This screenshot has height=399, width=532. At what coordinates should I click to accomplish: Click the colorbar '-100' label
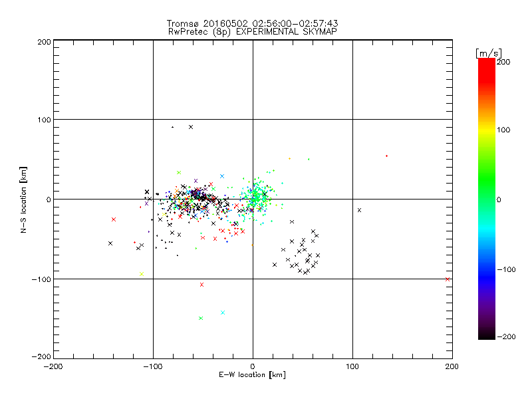(506, 269)
